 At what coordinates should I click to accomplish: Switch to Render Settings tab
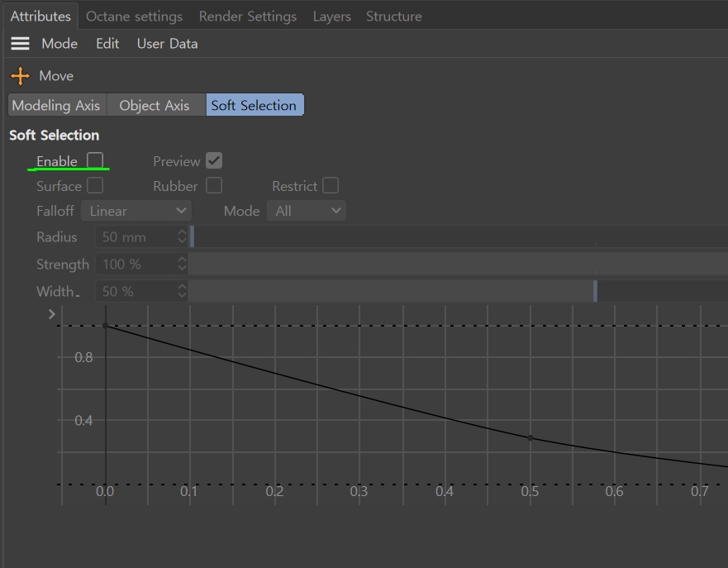(247, 17)
